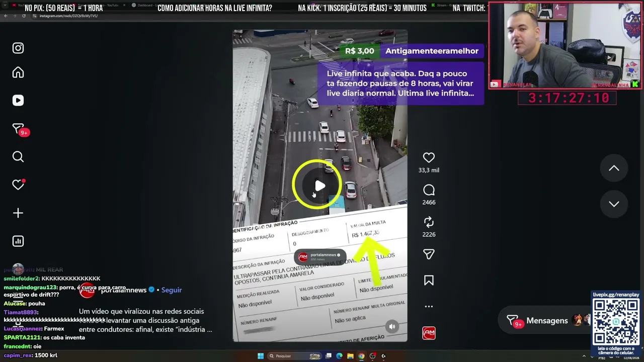
Task: Show hidden system tray icons
Action: point(584,356)
